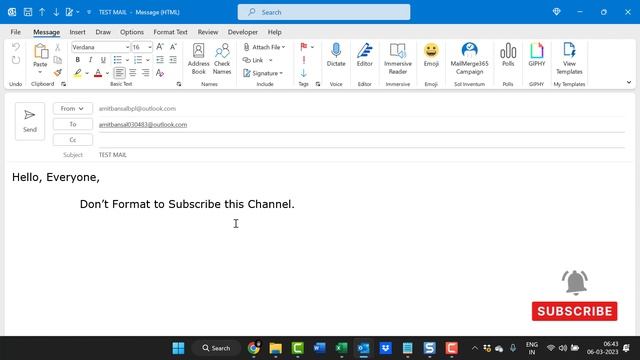This screenshot has width=640, height=360.
Task: Click View Templates
Action: (569, 59)
